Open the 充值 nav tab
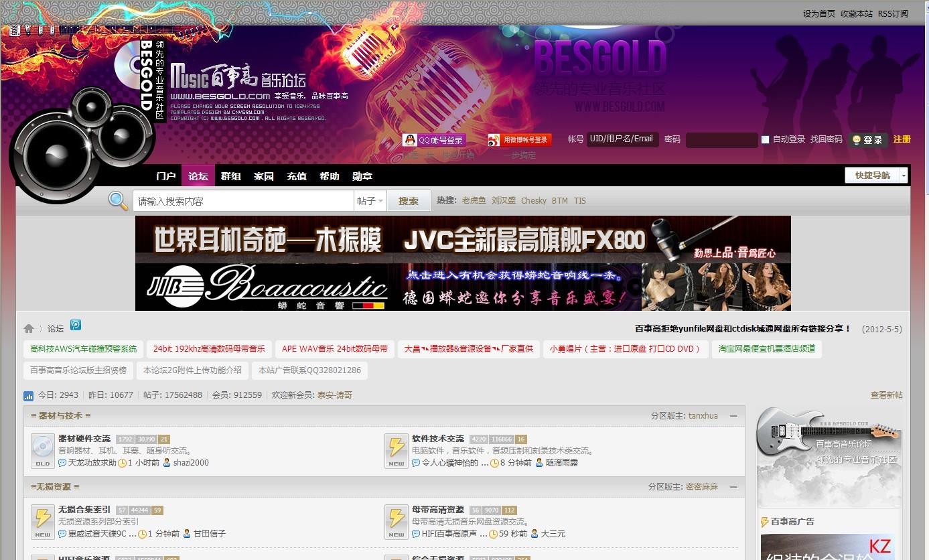929x560 pixels. pos(297,176)
